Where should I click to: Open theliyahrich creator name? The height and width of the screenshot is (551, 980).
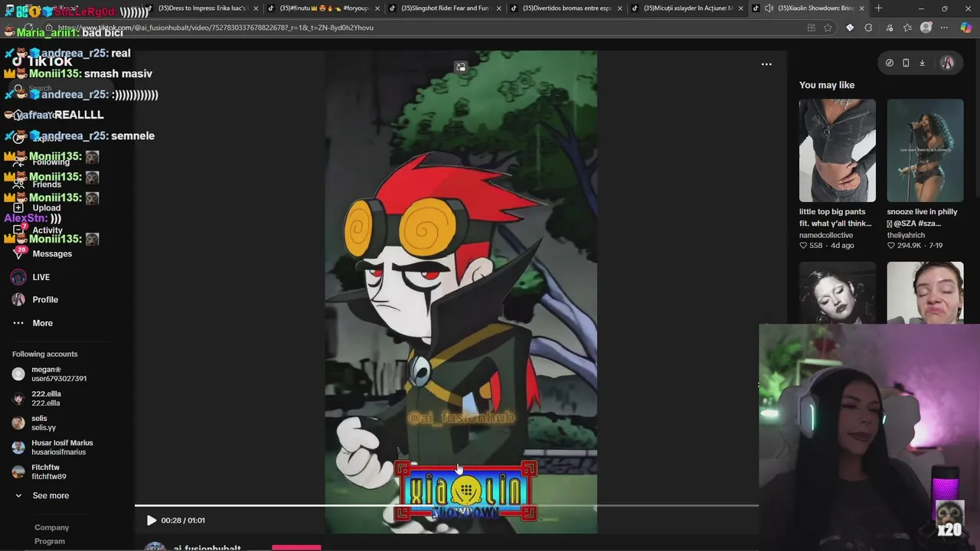(x=906, y=235)
